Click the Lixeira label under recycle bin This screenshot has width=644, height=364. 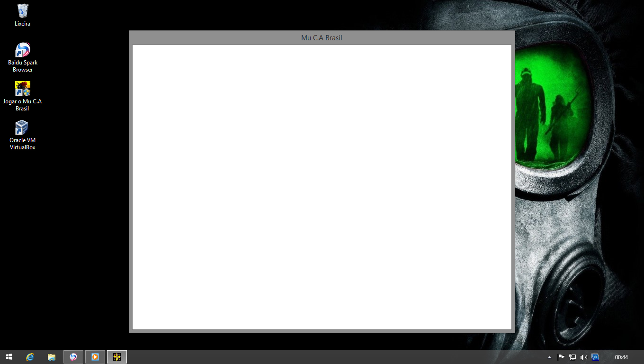click(x=22, y=24)
